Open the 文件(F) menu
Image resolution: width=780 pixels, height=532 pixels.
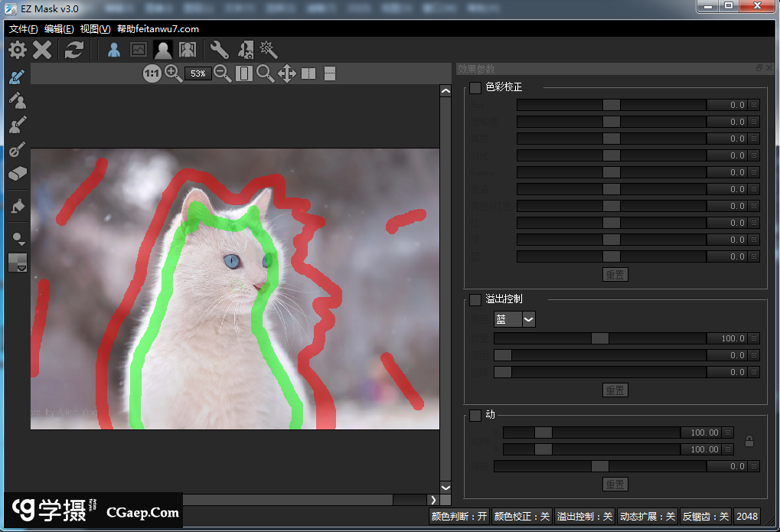(x=24, y=29)
